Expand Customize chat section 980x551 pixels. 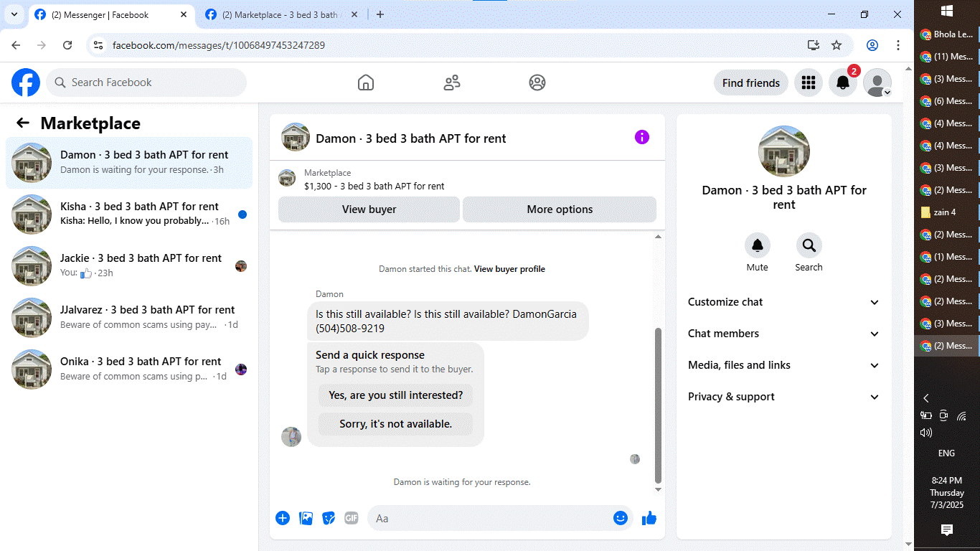784,302
